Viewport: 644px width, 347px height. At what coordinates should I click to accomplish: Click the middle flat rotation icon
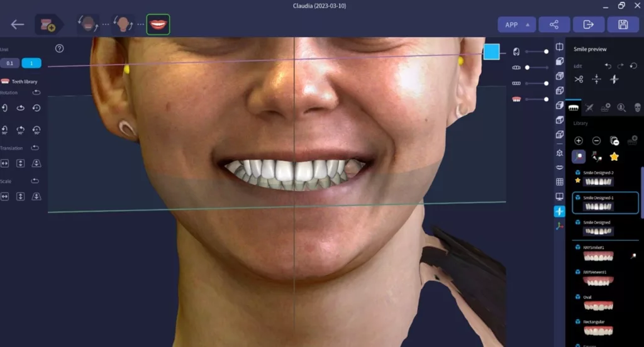(x=21, y=108)
